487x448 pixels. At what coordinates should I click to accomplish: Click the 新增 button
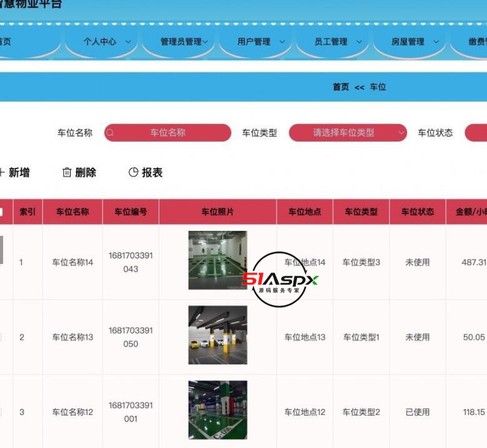pos(15,172)
